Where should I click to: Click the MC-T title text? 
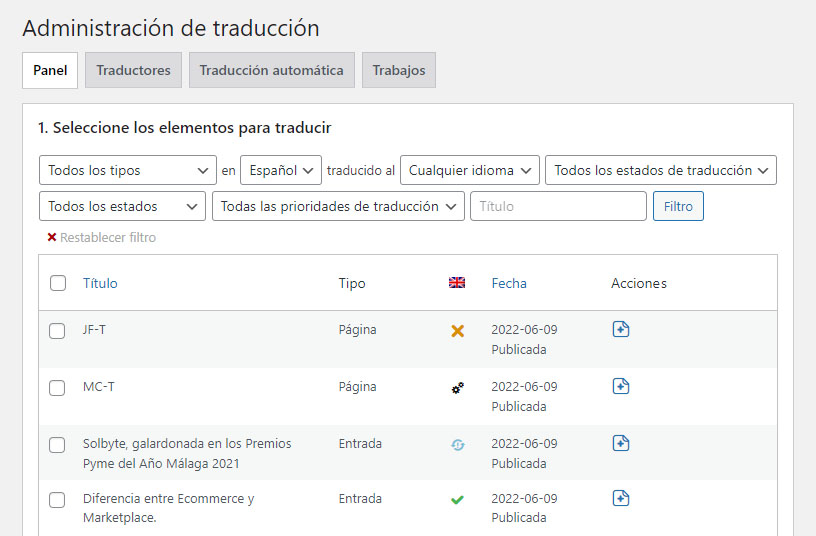pos(99,387)
